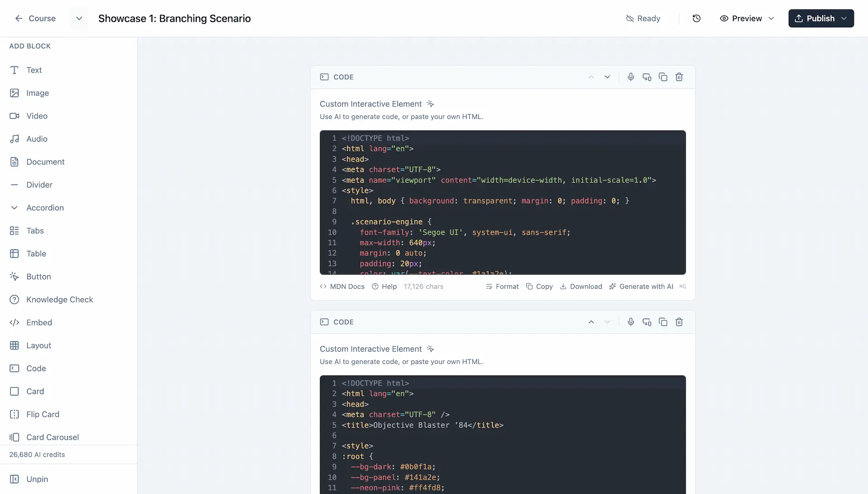Navigate back to Course
The image size is (868, 494).
[x=35, y=18]
